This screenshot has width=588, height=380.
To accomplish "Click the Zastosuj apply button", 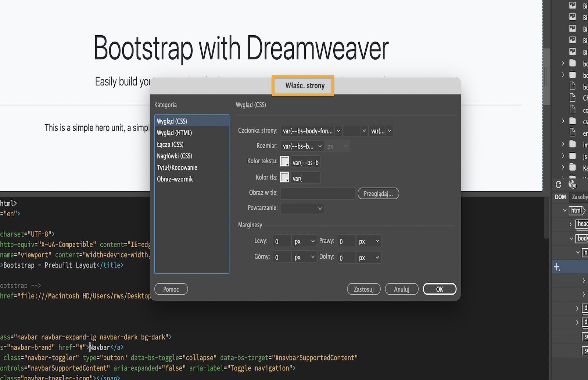I will (364, 289).
